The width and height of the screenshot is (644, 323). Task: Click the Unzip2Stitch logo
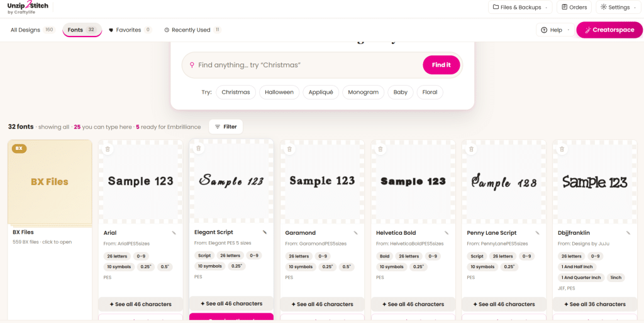28,8
